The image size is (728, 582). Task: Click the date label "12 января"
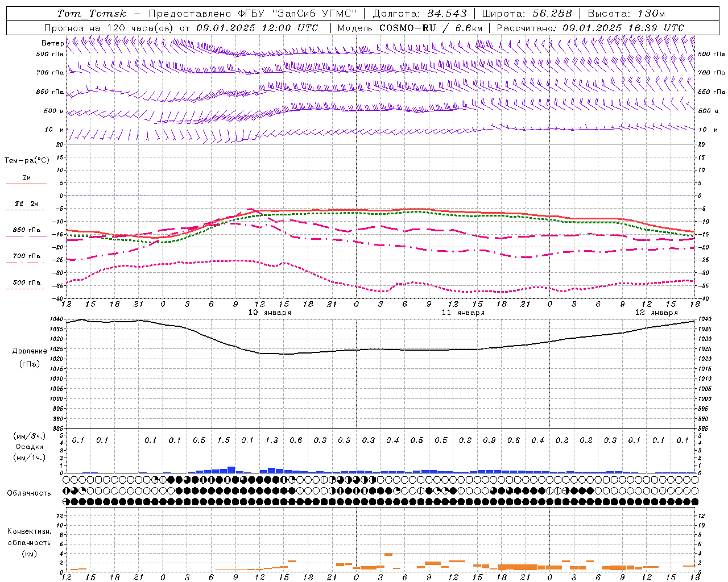[656, 313]
